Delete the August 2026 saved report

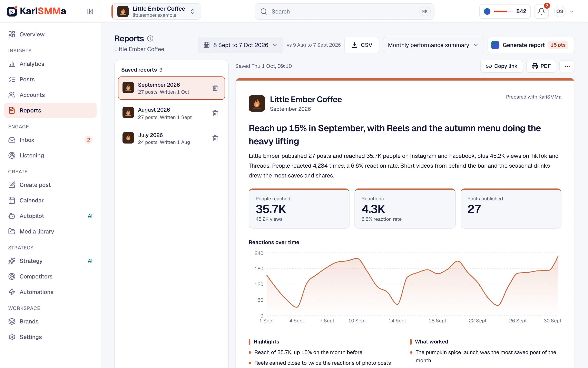coord(215,113)
